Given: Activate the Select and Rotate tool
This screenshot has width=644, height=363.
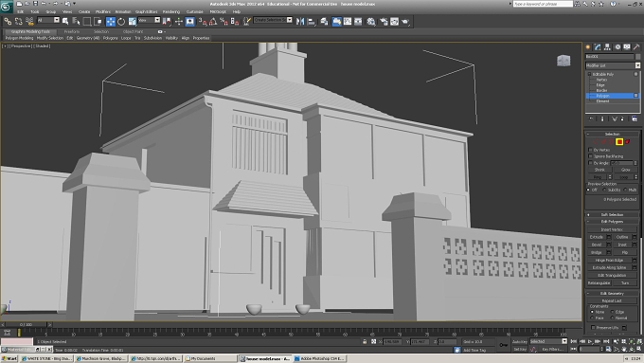Looking at the screenshot, I should click(121, 22).
